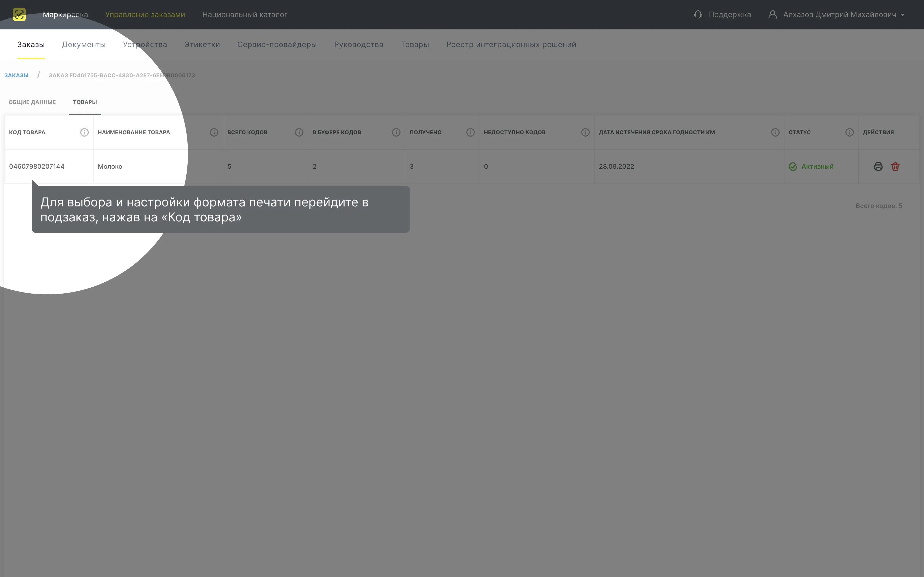924x577 pixels.
Task: Select the Заказы tab
Action: pos(31,45)
